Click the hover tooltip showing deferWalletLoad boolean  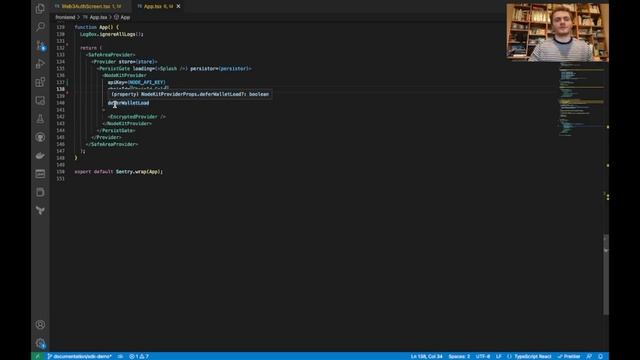[190, 94]
